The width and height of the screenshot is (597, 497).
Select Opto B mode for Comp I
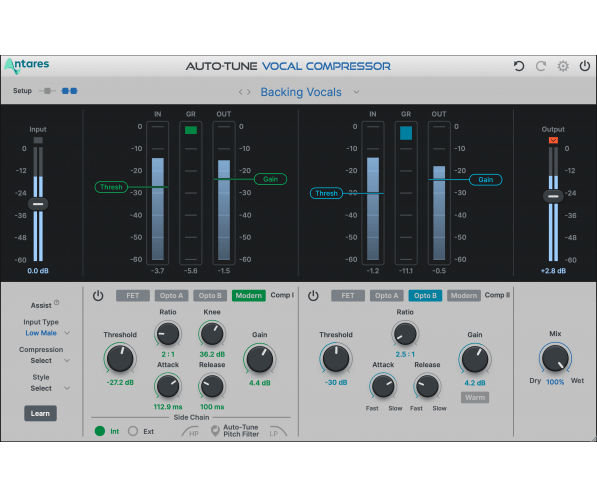click(x=210, y=296)
